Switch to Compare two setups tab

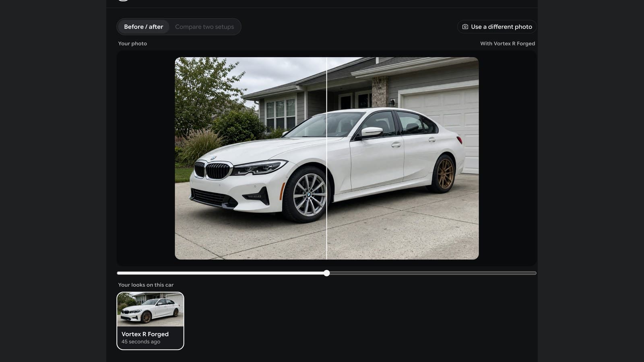(204, 27)
